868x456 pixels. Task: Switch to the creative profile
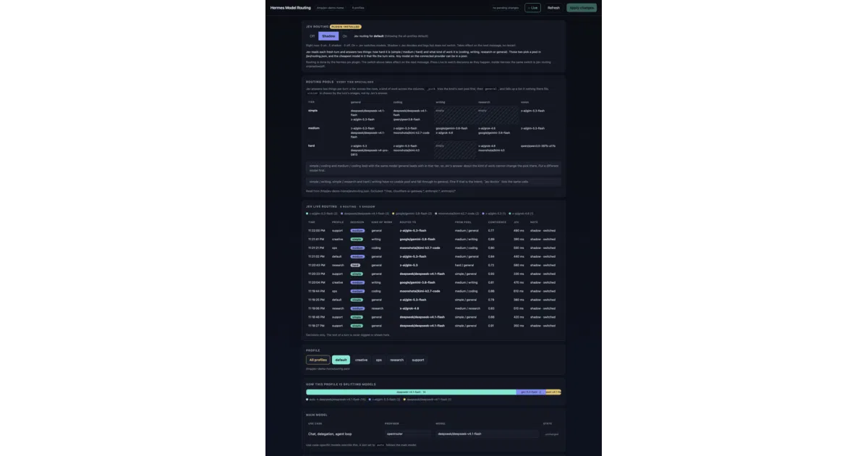click(x=361, y=360)
